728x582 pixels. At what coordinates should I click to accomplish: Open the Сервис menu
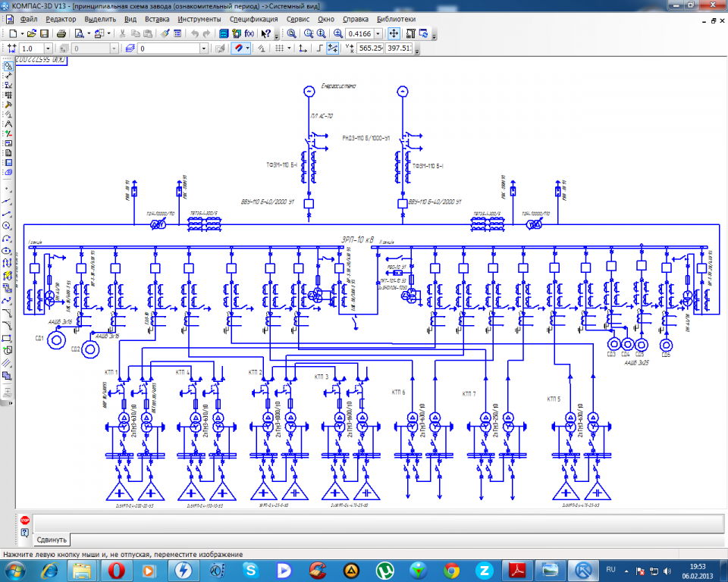pyautogui.click(x=297, y=19)
